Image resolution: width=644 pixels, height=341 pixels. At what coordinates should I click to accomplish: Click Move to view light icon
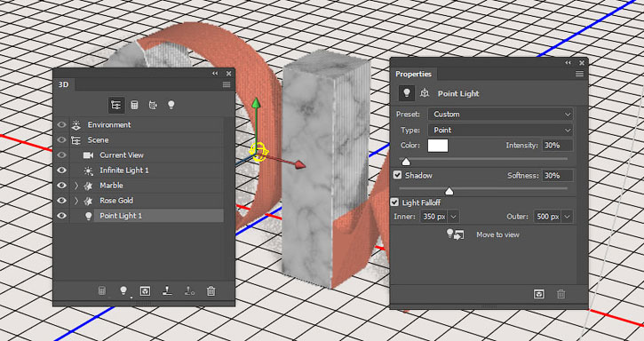[x=455, y=234]
